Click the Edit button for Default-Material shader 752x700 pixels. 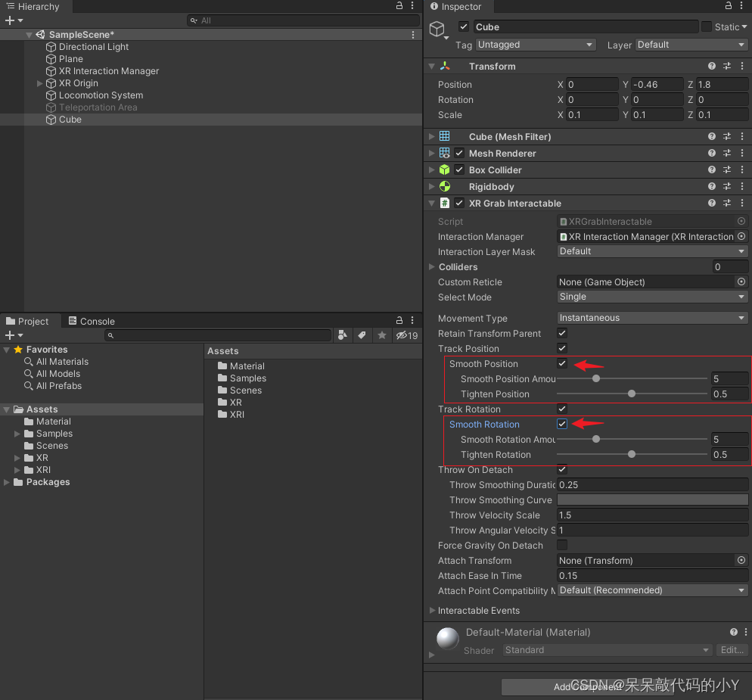tap(732, 650)
